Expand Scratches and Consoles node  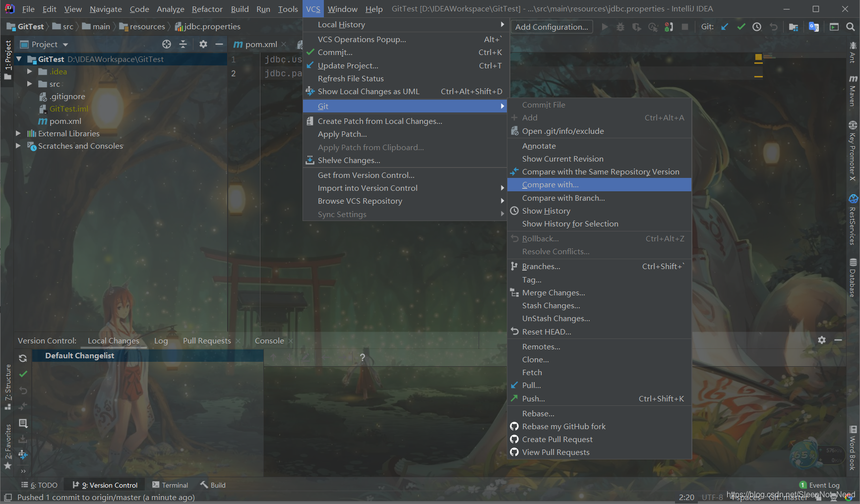tap(18, 146)
